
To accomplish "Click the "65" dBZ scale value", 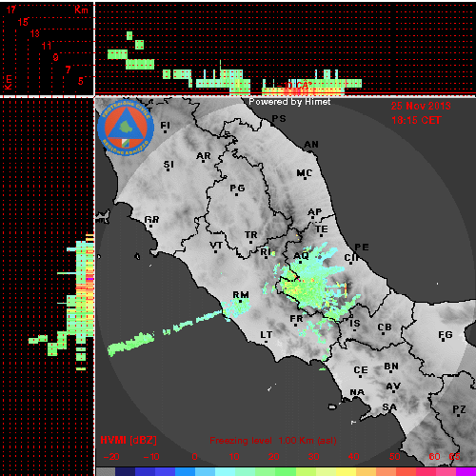I will coord(454,457).
